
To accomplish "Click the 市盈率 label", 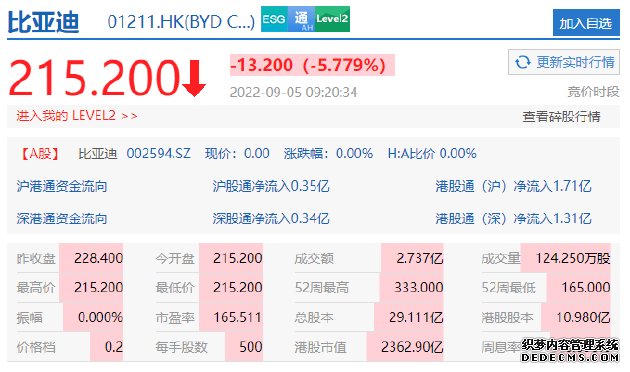I will tap(175, 318).
